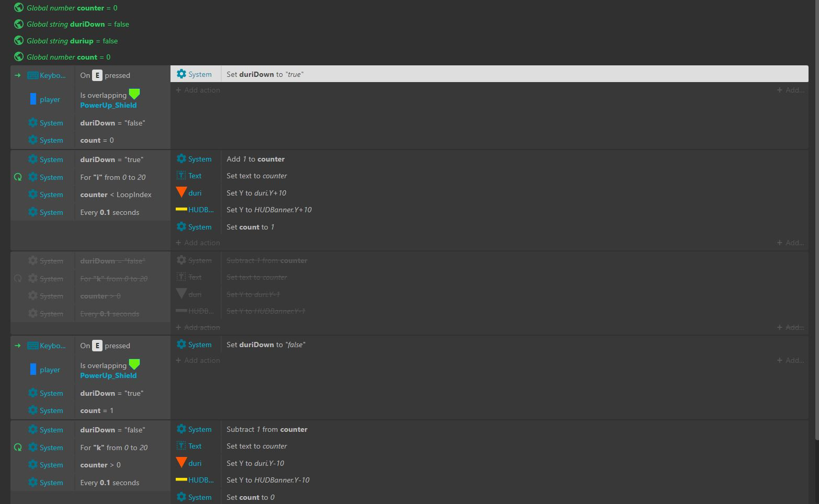This screenshot has height=504, width=819.
Task: Select the count = 1 condition
Action: pyautogui.click(x=122, y=410)
